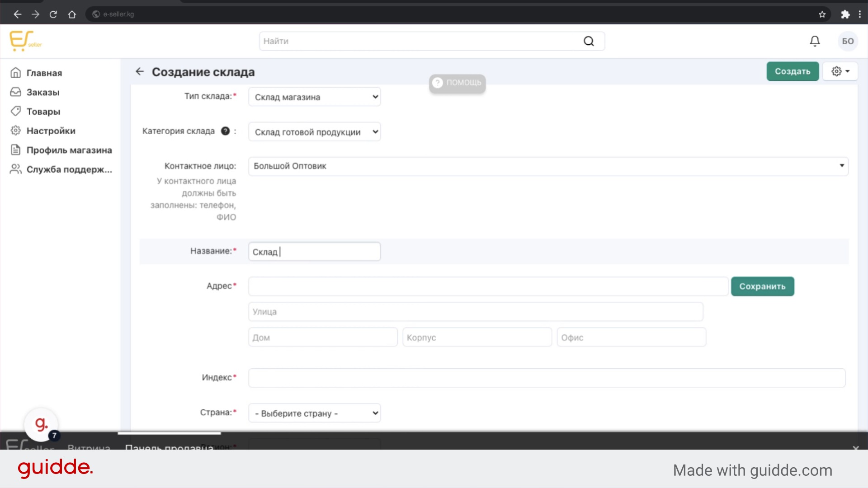Open the БО user avatar menu
Viewport: 868px width, 488px height.
(x=848, y=41)
